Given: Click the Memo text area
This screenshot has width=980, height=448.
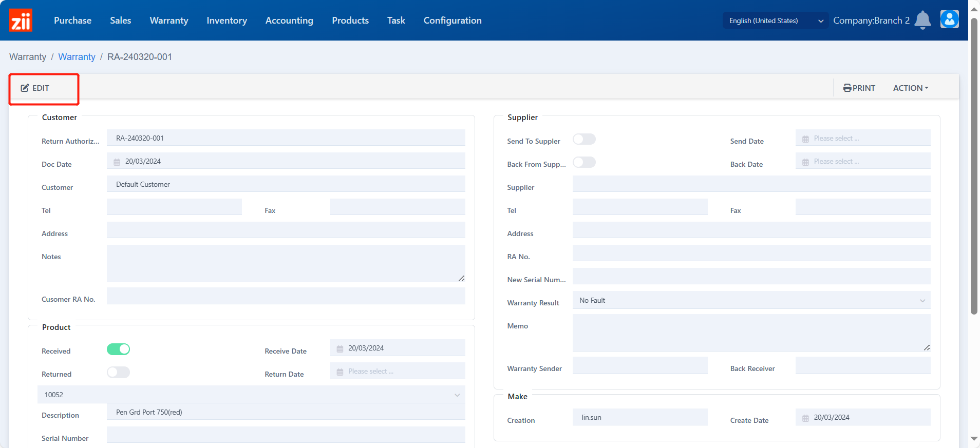Looking at the screenshot, I should click(x=751, y=333).
